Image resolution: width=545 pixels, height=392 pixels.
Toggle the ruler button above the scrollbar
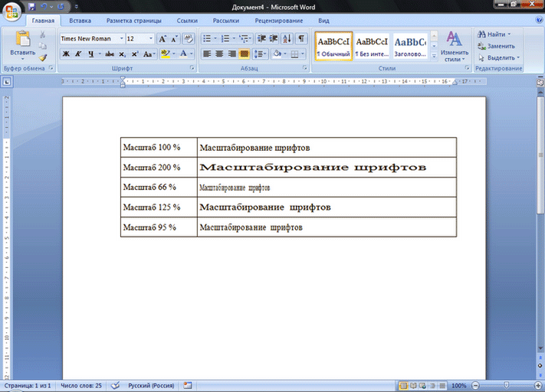pyautogui.click(x=540, y=82)
